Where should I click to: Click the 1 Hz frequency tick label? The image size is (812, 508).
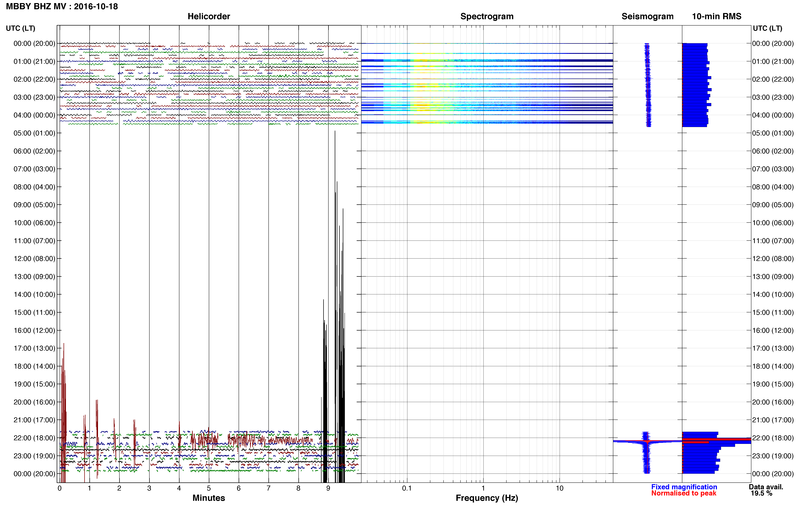pos(483,488)
